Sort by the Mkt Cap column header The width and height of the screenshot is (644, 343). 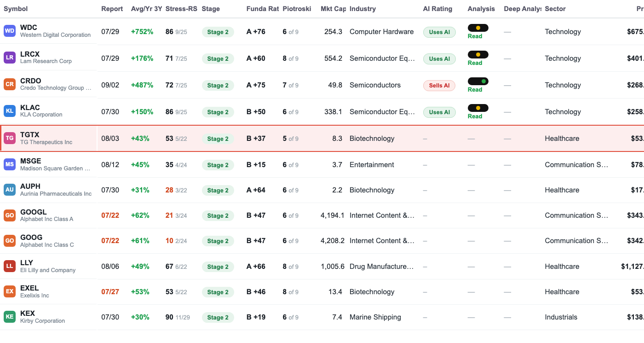pos(333,9)
